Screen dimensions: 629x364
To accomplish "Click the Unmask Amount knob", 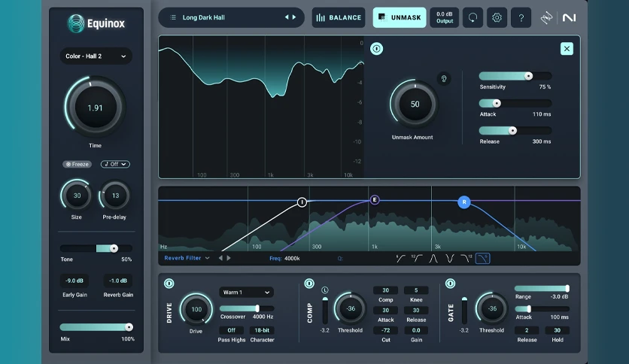I will click(415, 104).
